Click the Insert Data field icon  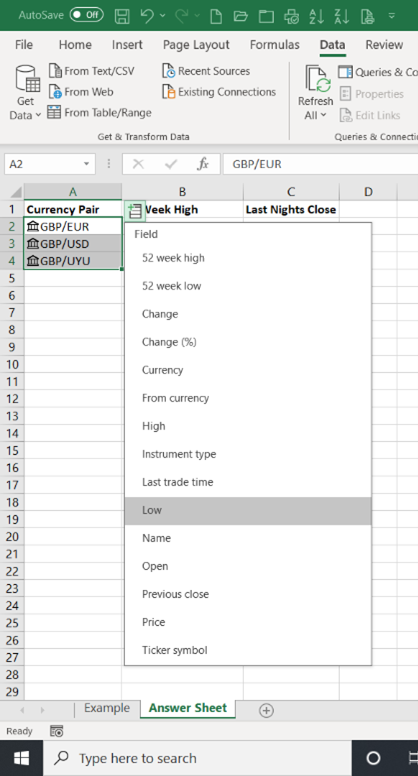click(135, 211)
